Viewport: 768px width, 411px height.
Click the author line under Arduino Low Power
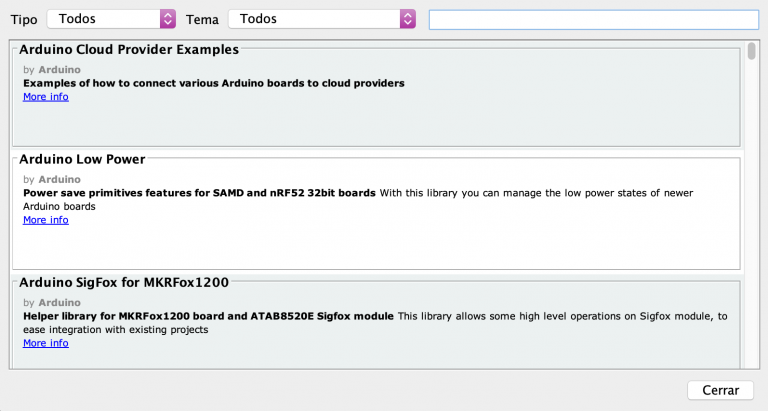click(51, 179)
